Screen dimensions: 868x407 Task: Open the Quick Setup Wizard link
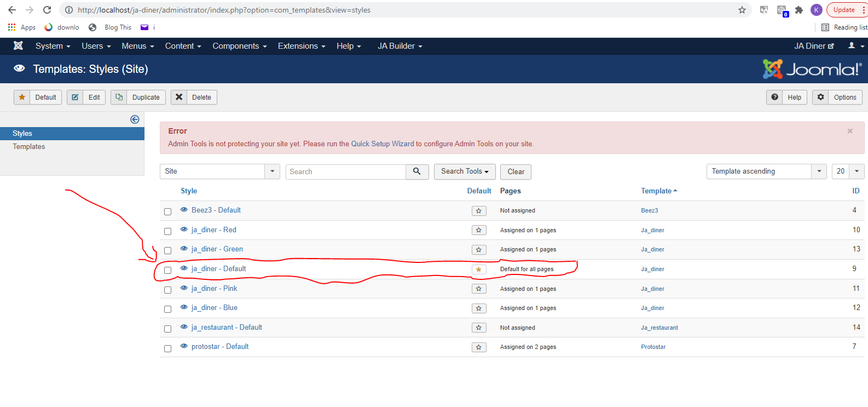[383, 144]
